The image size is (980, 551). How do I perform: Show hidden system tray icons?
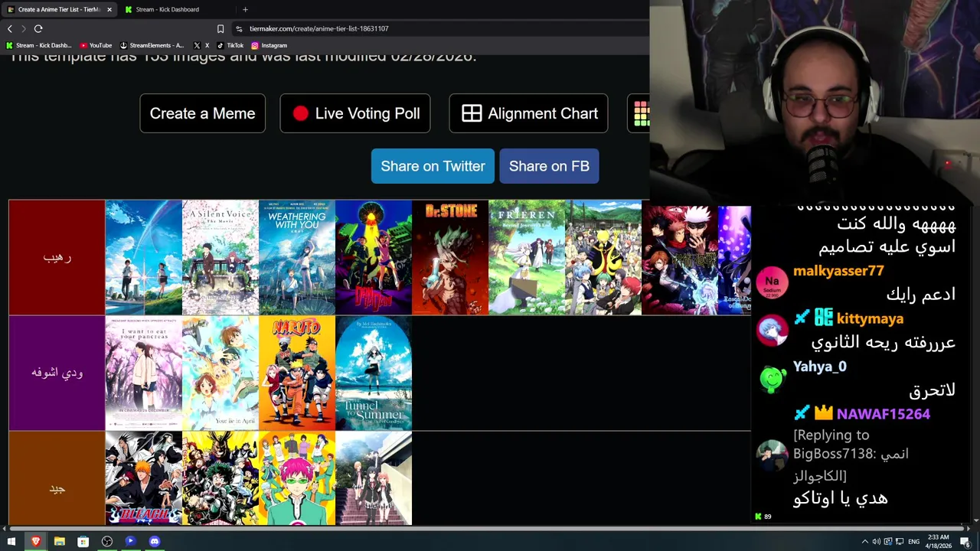tap(865, 541)
